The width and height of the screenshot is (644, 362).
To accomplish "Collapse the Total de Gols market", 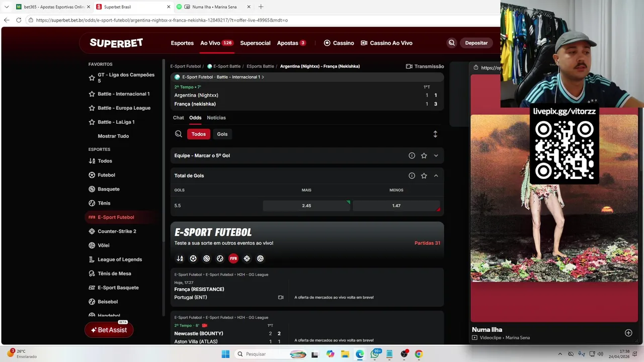I will click(436, 175).
